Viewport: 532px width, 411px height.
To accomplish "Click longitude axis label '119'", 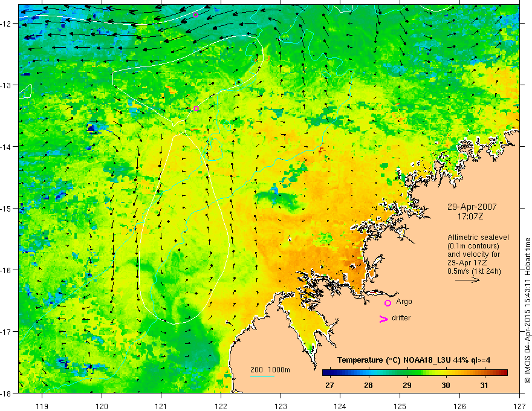I will (x=42, y=406).
